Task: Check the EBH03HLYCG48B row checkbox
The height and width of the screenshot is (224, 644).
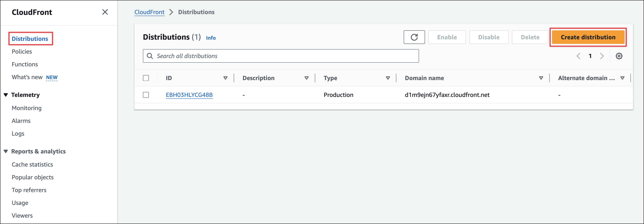Action: (146, 95)
